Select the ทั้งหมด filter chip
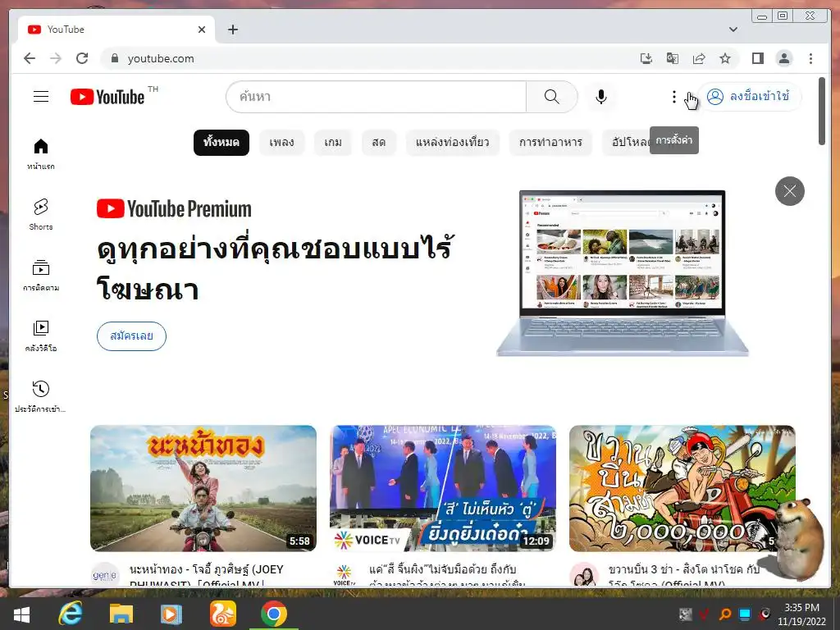Screen dimensions: 840x630 pyautogui.click(x=221, y=143)
